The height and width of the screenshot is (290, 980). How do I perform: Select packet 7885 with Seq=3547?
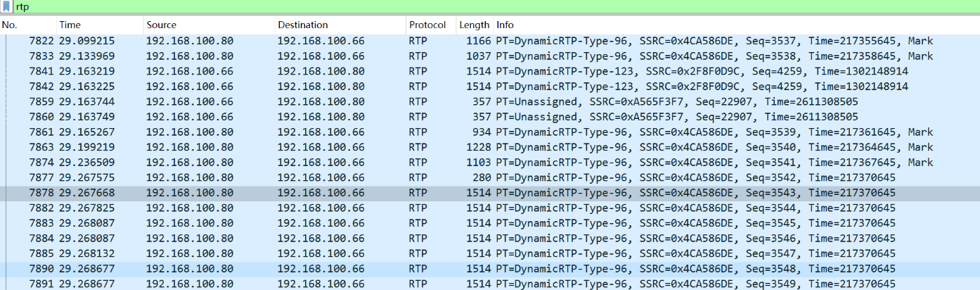coord(490,253)
